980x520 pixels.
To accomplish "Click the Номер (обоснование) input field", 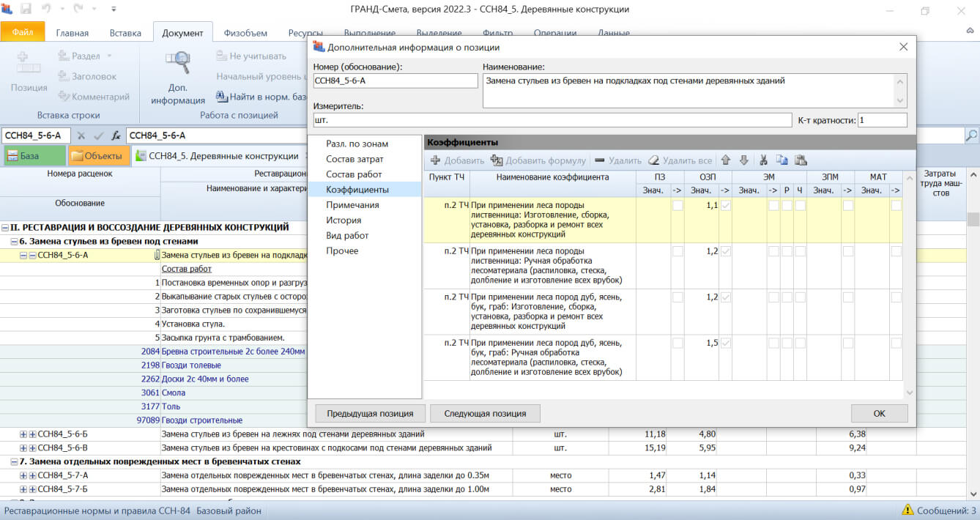I will pyautogui.click(x=396, y=81).
